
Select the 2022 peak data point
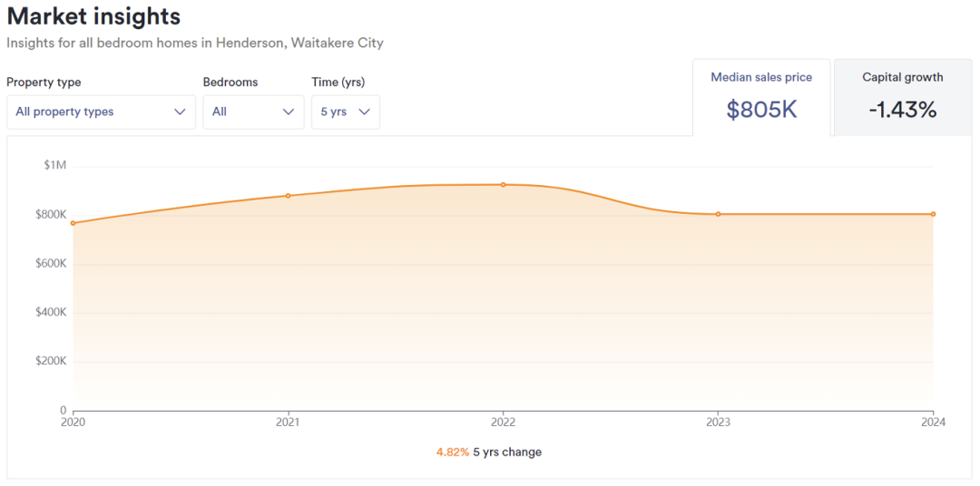click(504, 185)
